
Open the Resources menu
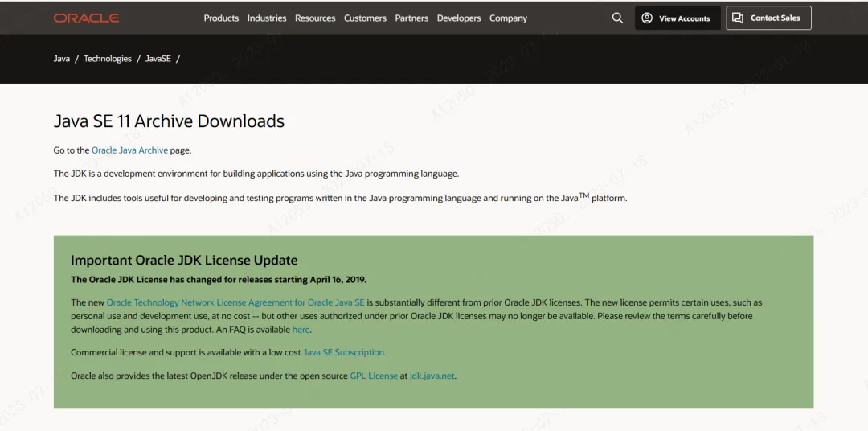click(315, 18)
